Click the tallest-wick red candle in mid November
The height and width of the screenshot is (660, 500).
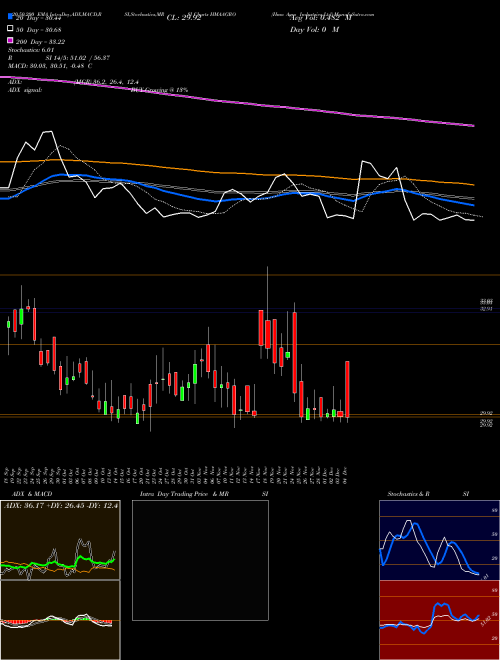point(268,334)
